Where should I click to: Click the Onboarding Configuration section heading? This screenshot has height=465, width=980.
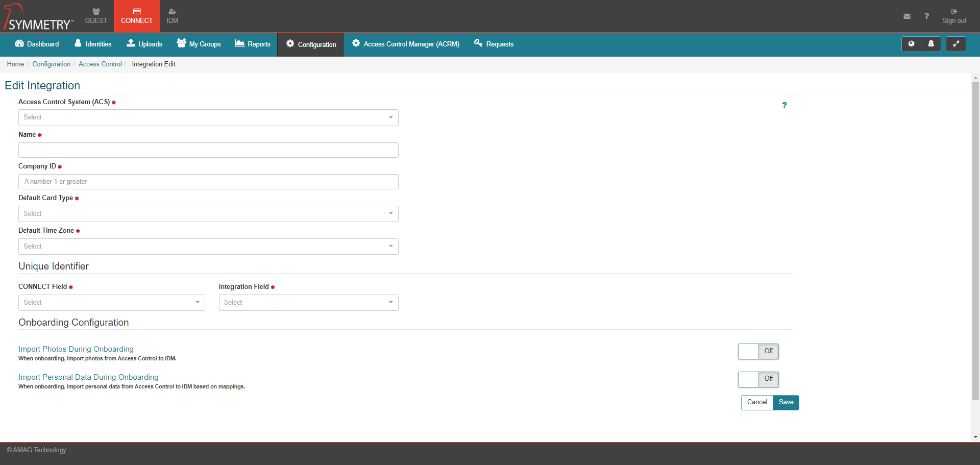(x=73, y=323)
